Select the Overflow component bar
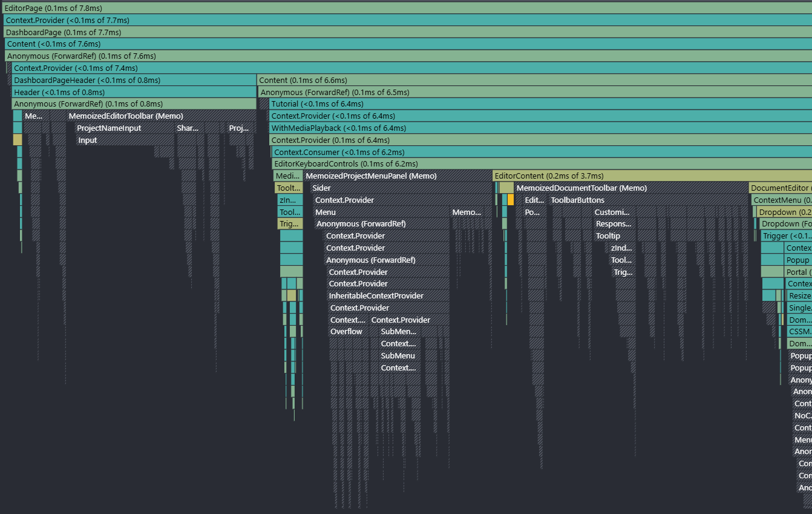Image resolution: width=812 pixels, height=514 pixels. (347, 331)
